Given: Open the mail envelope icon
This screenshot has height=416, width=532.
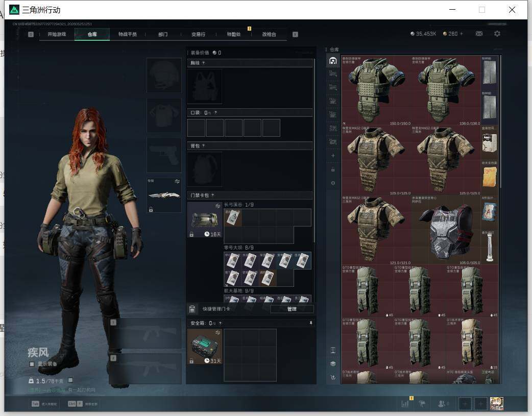Looking at the screenshot, I should tap(479, 34).
